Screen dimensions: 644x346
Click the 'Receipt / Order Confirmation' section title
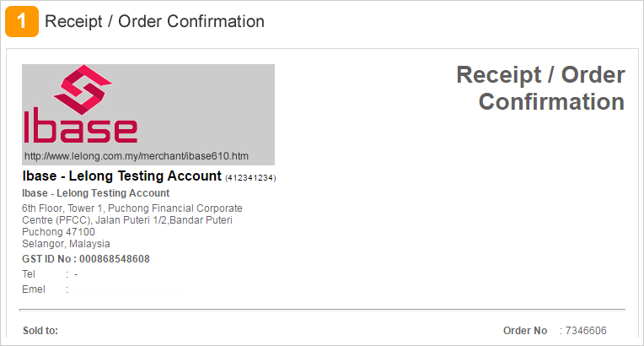click(x=154, y=21)
